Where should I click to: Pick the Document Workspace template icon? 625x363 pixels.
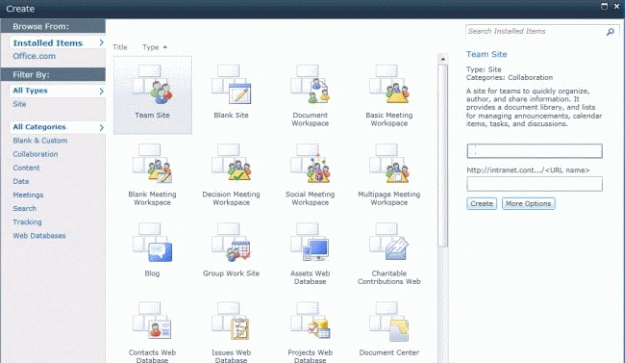coord(310,85)
